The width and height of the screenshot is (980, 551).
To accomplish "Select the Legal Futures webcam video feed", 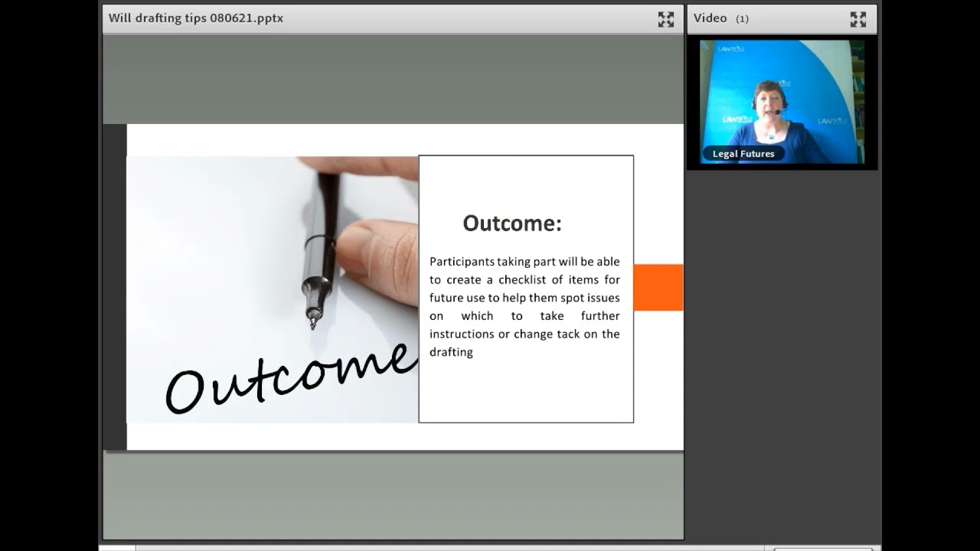I will 782,102.
